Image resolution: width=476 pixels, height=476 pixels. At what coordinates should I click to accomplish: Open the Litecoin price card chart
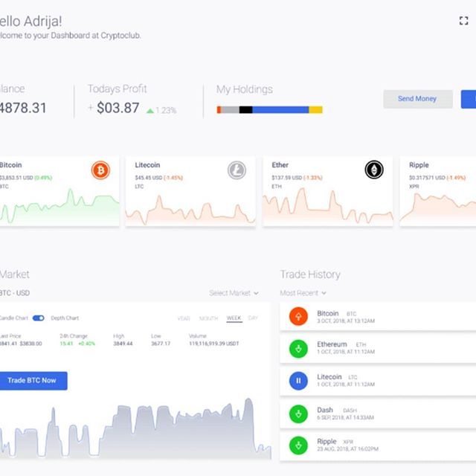click(x=190, y=210)
